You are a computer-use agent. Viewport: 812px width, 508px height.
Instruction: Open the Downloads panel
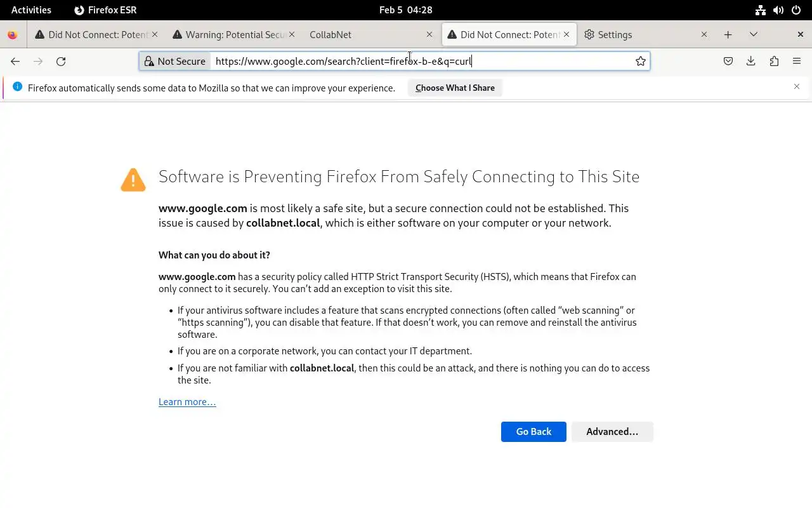click(x=751, y=62)
